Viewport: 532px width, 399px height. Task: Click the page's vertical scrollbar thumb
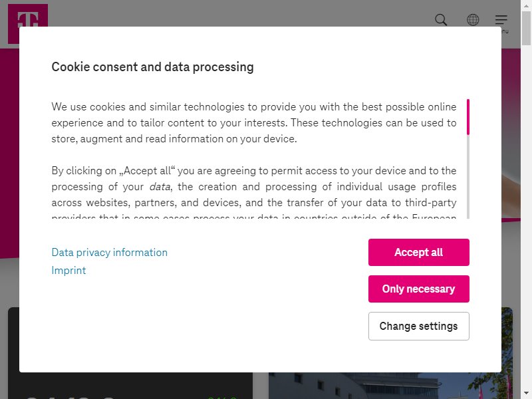point(526,28)
